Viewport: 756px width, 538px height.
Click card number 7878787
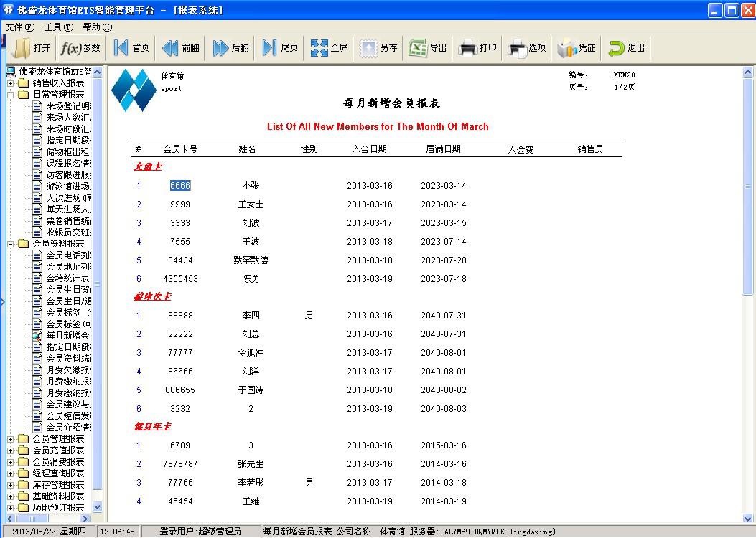[x=180, y=464]
